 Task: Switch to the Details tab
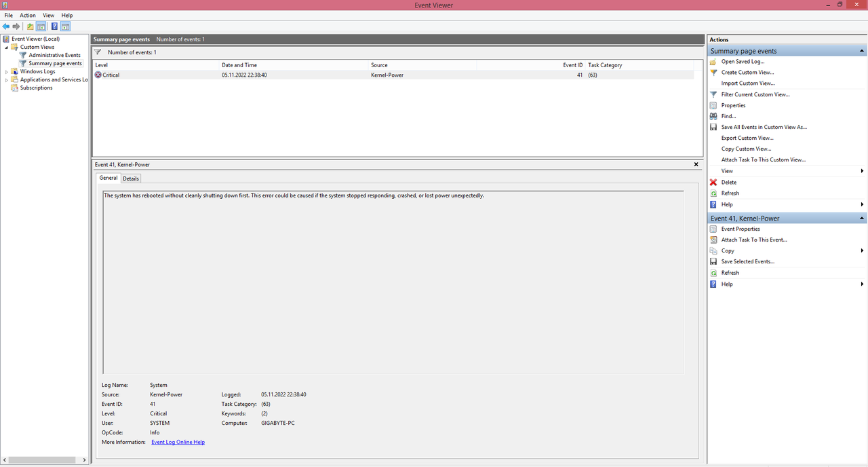tap(131, 179)
